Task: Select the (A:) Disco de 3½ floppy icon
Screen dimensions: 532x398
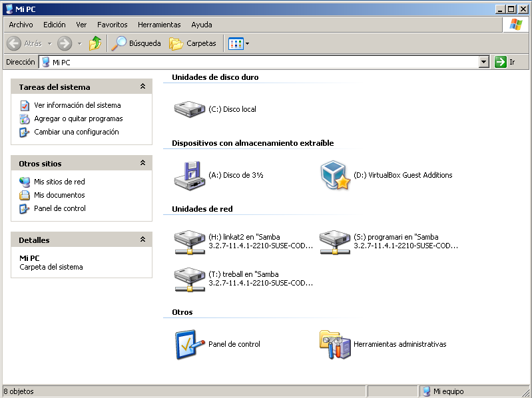Action: coord(189,175)
